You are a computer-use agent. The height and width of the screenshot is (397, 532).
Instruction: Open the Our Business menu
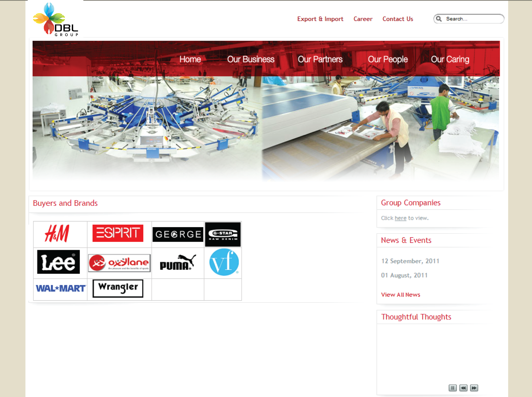pyautogui.click(x=251, y=59)
